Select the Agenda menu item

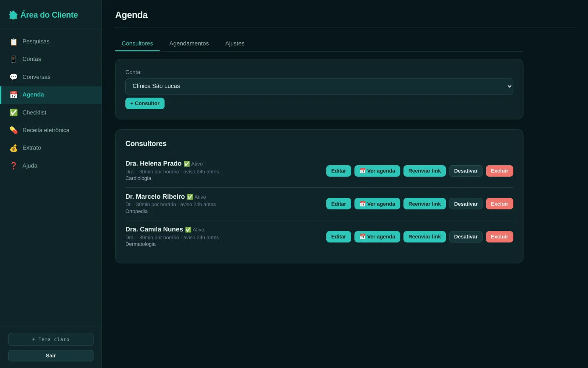pos(51,95)
